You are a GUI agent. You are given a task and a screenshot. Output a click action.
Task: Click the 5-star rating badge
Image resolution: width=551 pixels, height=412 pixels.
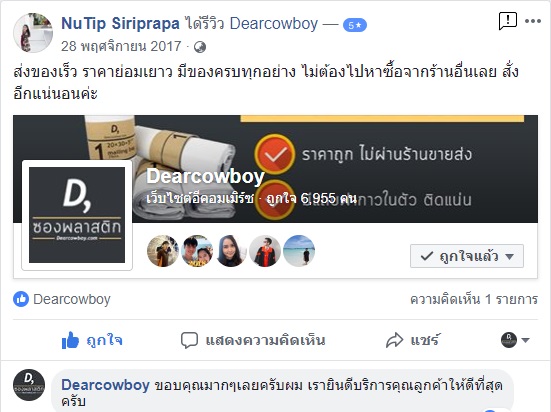(x=355, y=25)
